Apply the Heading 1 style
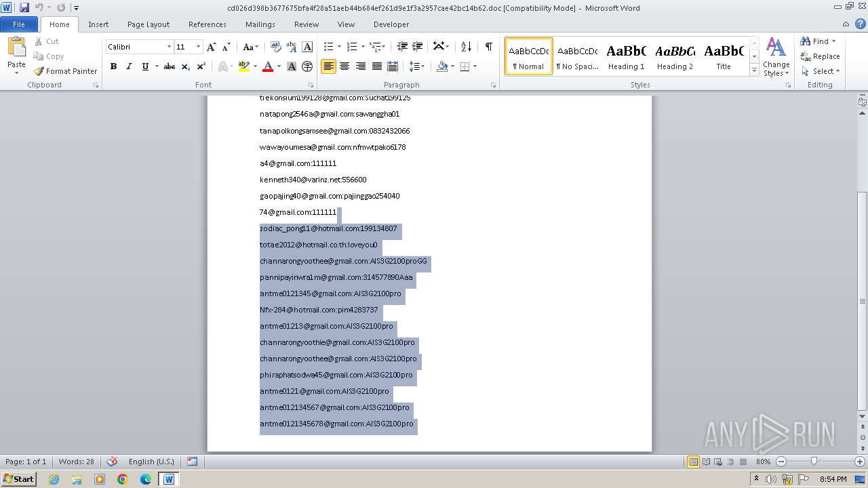Image resolution: width=868 pixels, height=488 pixels. (x=626, y=56)
